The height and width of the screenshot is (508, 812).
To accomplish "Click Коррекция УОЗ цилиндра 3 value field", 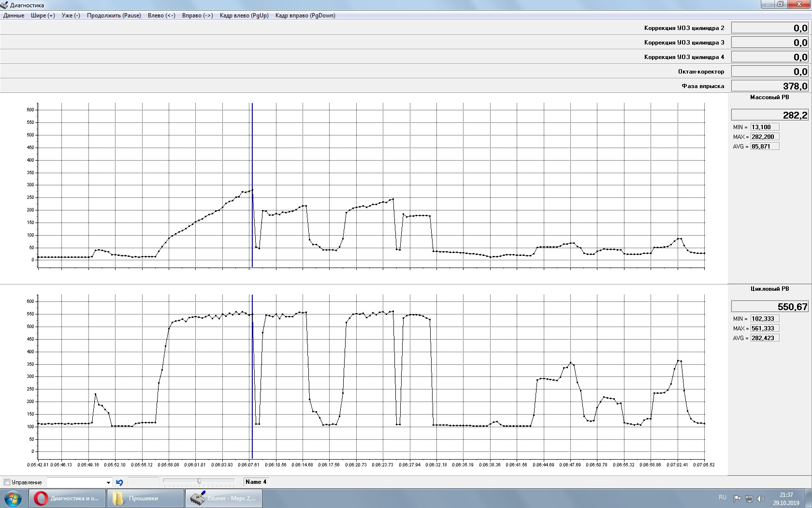I will pyautogui.click(x=769, y=42).
